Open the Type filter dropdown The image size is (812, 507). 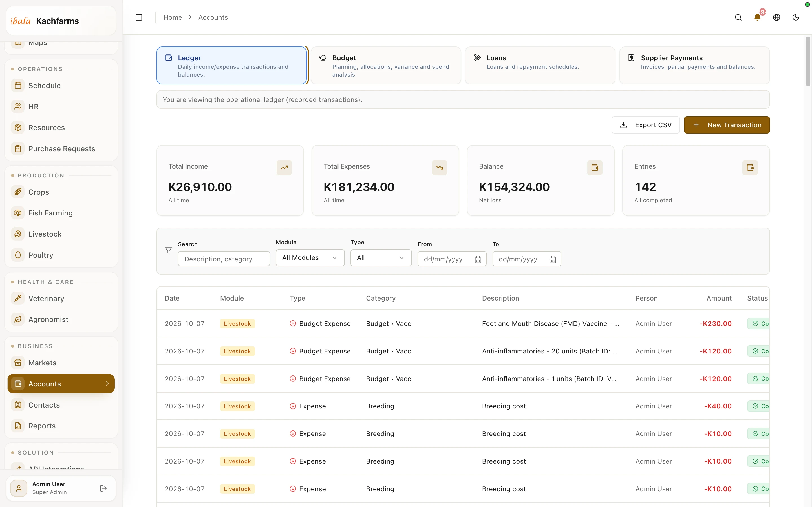pos(381,258)
